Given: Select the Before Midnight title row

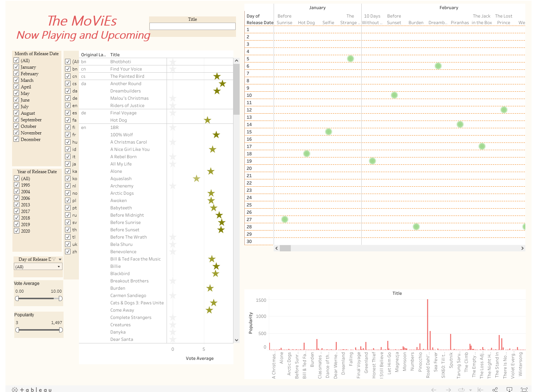Looking at the screenshot, I should point(127,215).
